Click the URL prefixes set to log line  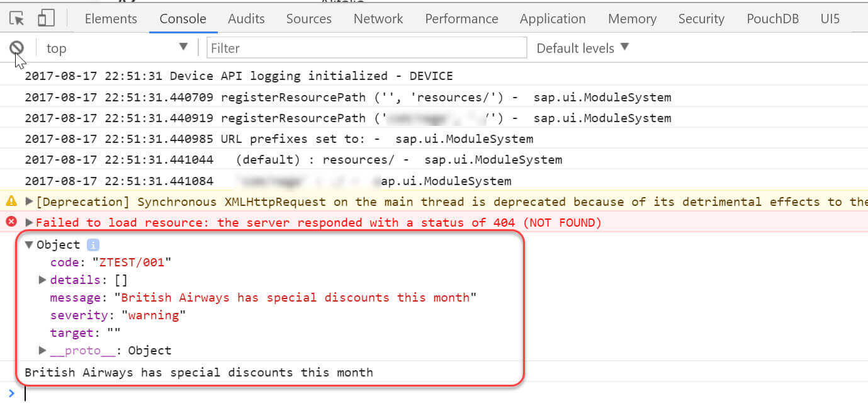click(279, 139)
